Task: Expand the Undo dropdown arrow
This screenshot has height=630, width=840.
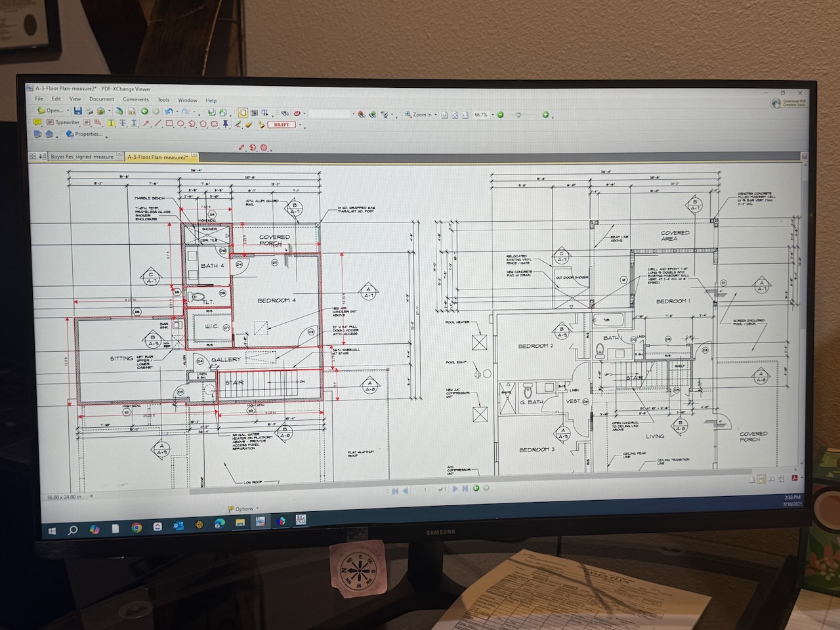Action: click(x=177, y=112)
